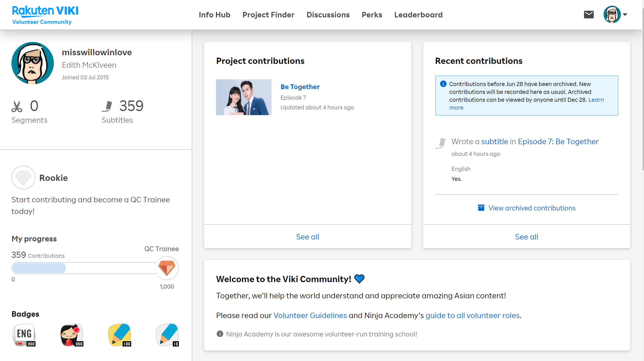Click the QC Trainee orange gem icon
Viewport: 644px width, 361px height.
pyautogui.click(x=167, y=268)
